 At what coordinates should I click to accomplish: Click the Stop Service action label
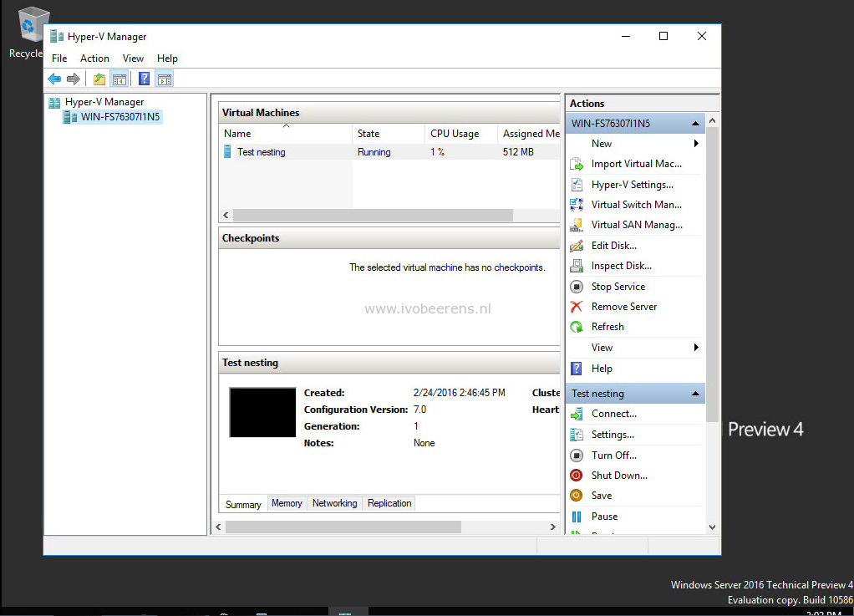[x=618, y=287]
